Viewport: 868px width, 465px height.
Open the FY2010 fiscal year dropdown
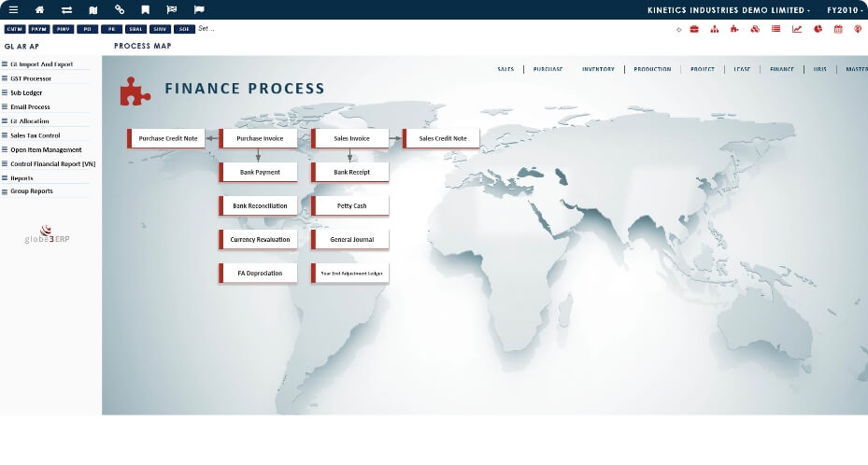(845, 10)
